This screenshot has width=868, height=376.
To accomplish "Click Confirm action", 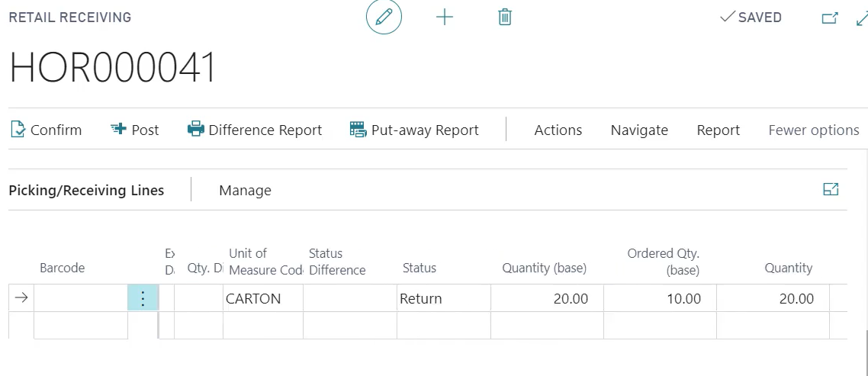I will 46,130.
